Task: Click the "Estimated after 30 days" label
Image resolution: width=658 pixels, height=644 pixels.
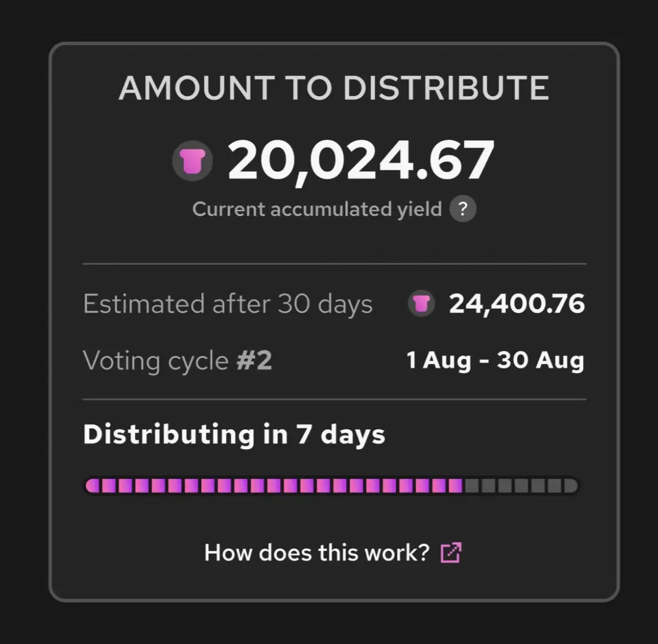Action: (x=228, y=304)
